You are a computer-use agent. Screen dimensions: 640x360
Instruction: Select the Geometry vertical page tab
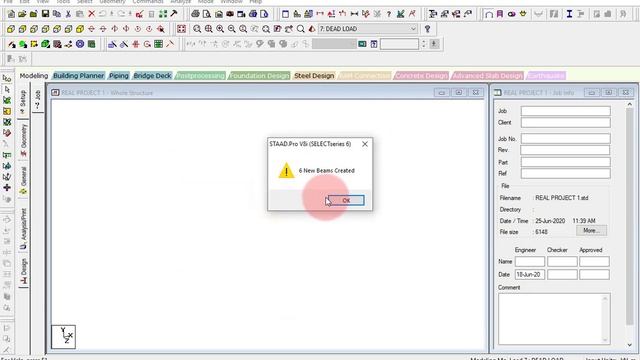click(23, 140)
